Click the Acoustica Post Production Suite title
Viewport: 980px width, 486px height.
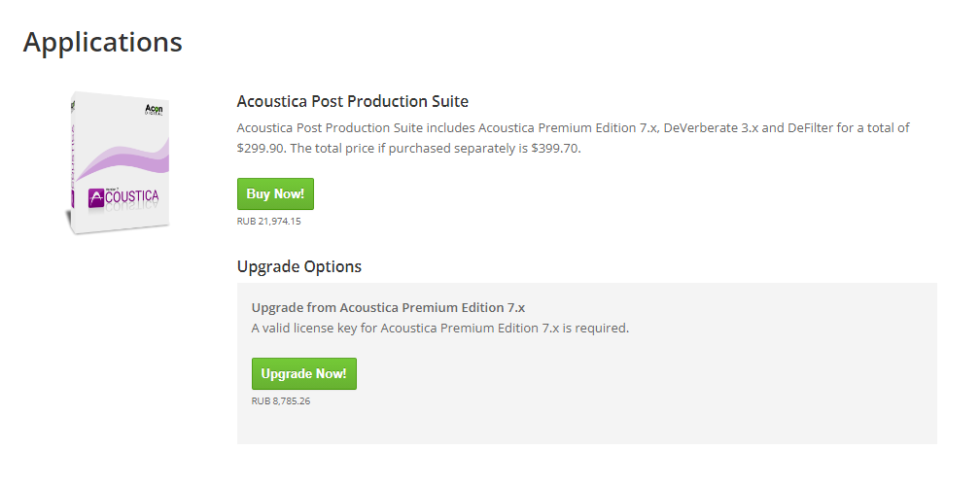coord(352,101)
